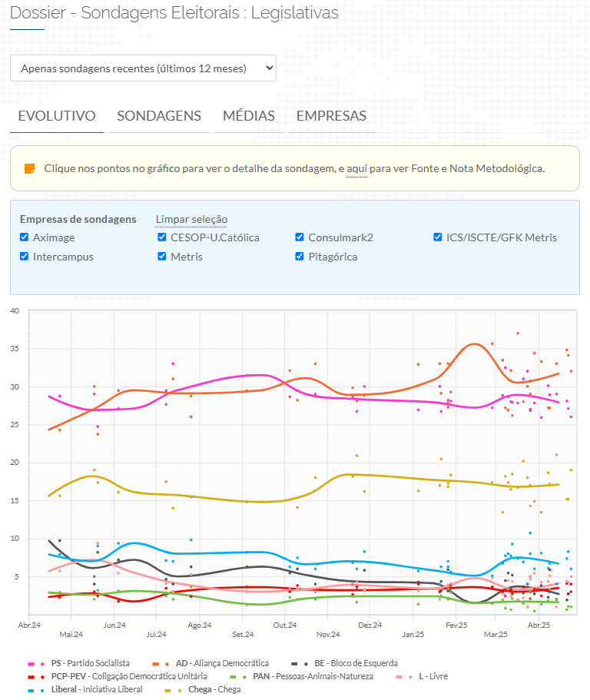The height and width of the screenshot is (700, 590).
Task: Click the Limpar seleção link
Action: pyautogui.click(x=191, y=219)
